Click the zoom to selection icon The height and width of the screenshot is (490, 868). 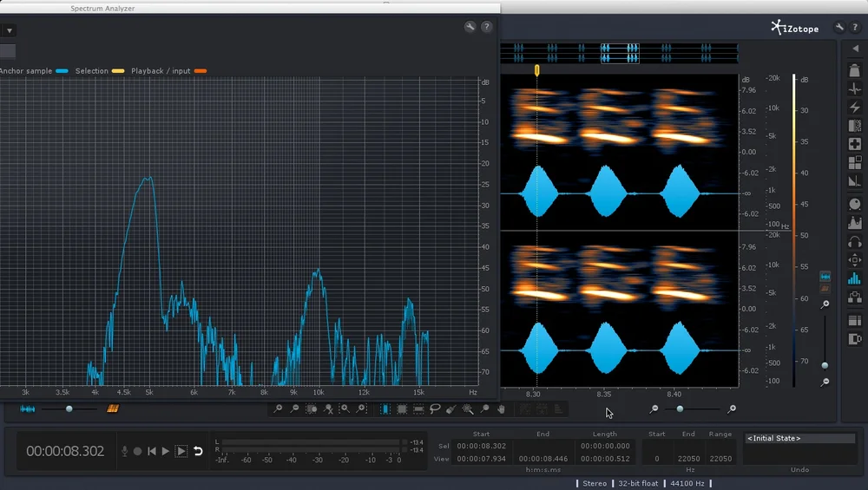coord(312,408)
